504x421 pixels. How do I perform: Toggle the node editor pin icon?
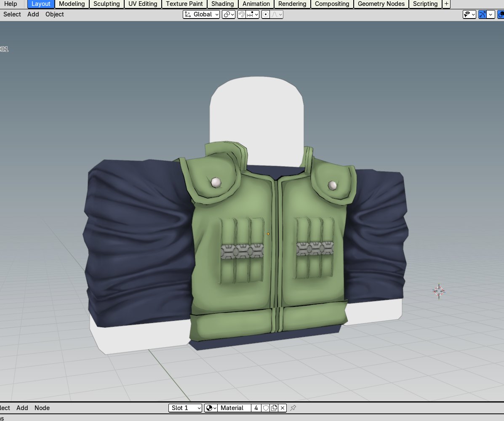pos(293,408)
